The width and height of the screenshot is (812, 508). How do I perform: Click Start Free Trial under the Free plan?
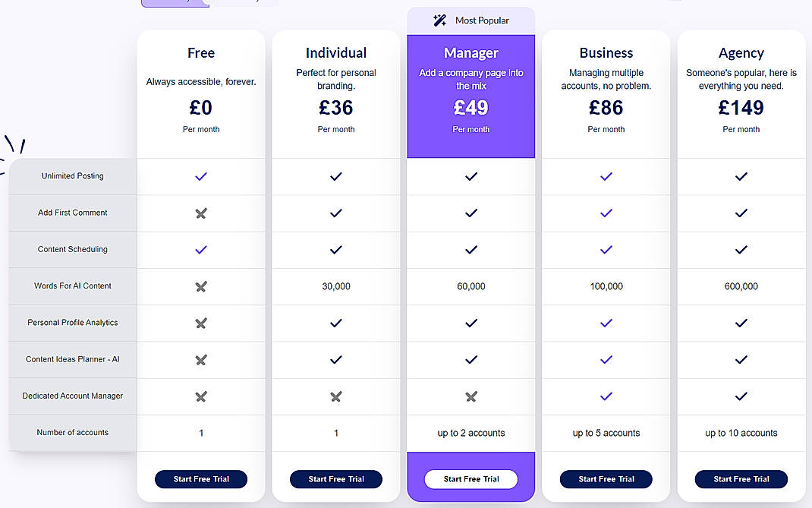coord(200,479)
